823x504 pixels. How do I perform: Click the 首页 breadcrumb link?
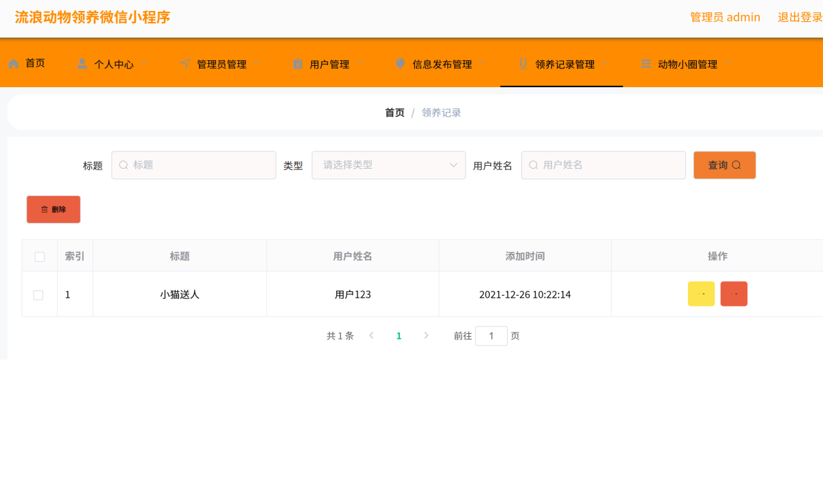click(394, 112)
